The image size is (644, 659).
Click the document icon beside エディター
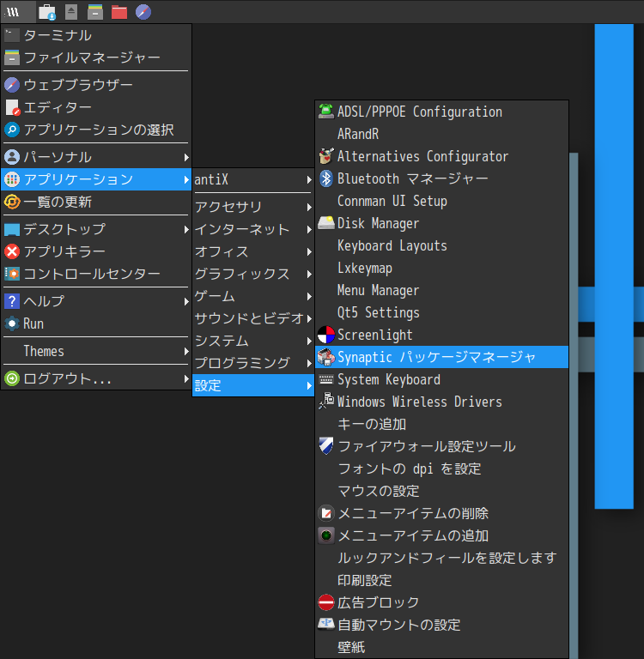click(13, 107)
